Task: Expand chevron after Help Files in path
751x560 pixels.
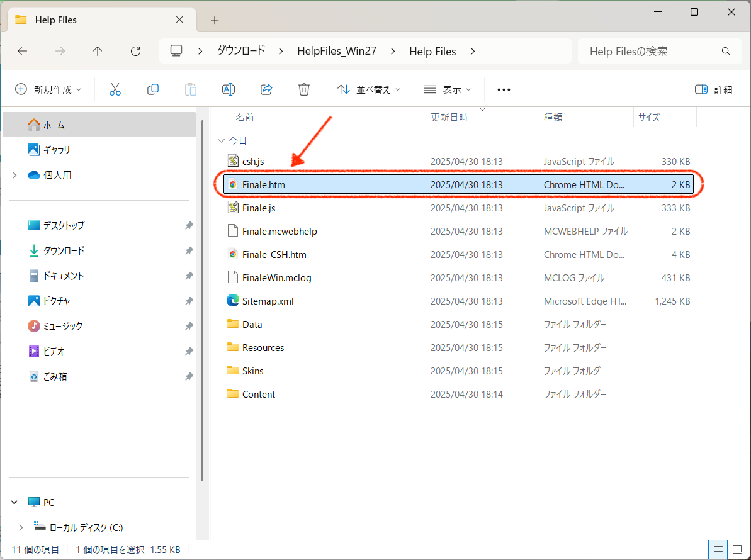Action: click(473, 51)
